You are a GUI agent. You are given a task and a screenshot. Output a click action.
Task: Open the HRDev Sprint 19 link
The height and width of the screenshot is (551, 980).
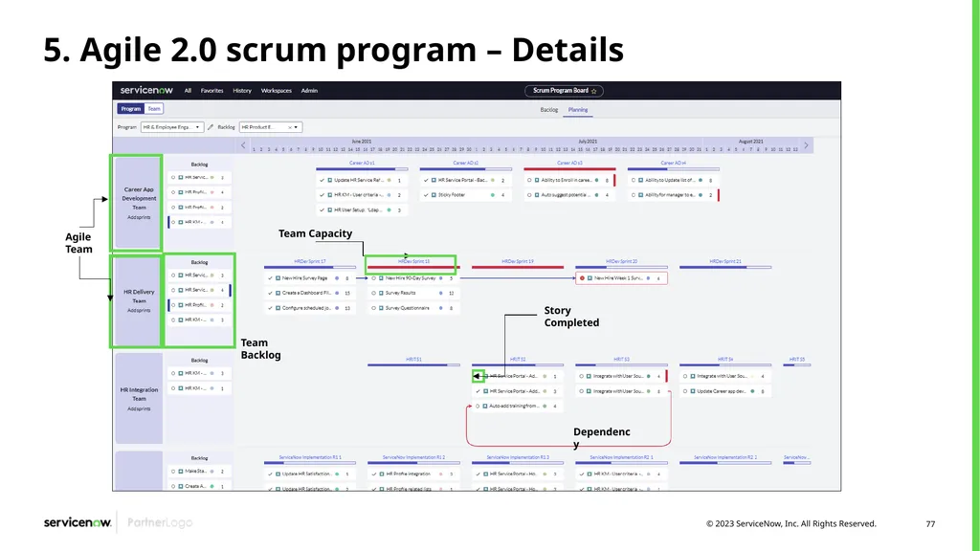(x=518, y=261)
